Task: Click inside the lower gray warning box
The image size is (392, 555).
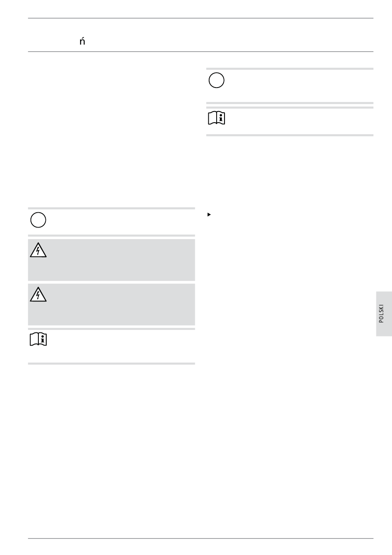Action: [x=120, y=304]
